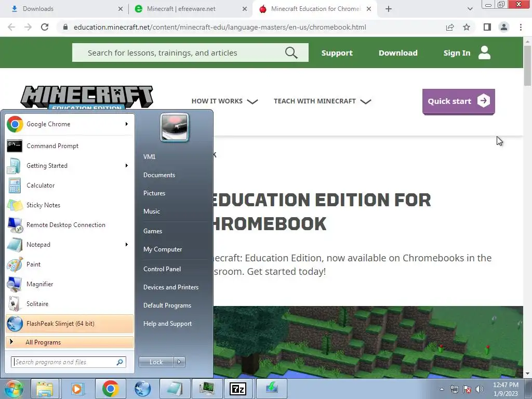
Task: Click the Search programs and files box
Action: [69, 362]
